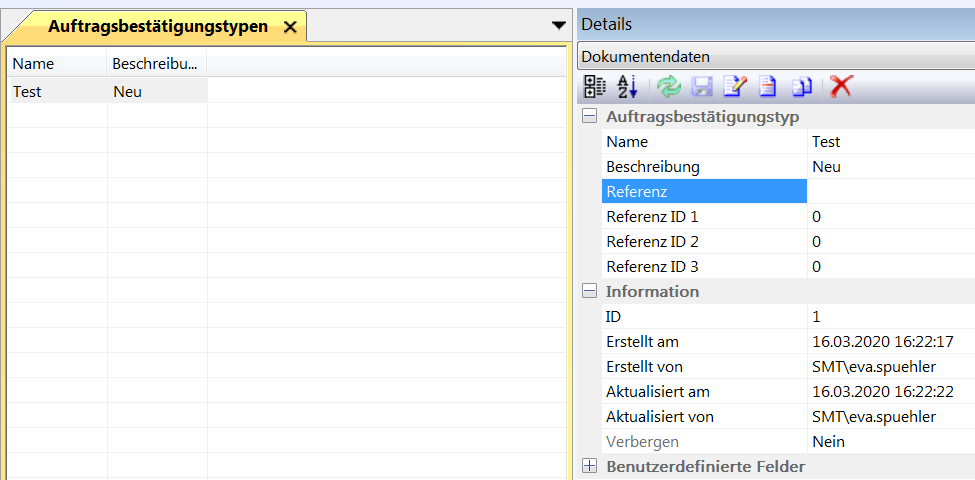This screenshot has width=975, height=480.
Task: Click the red X delete icon
Action: point(841,87)
